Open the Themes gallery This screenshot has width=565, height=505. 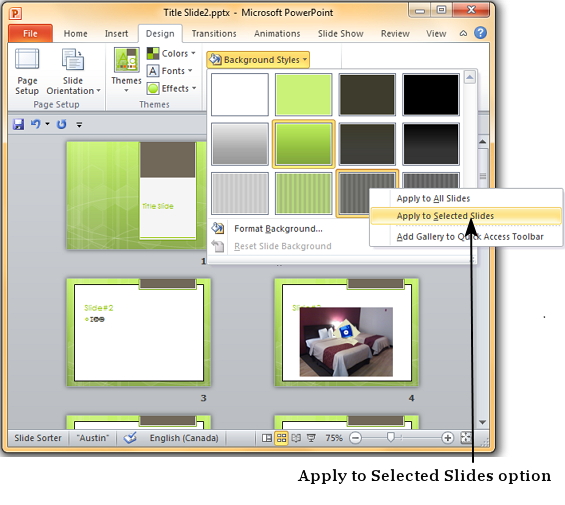point(126,71)
